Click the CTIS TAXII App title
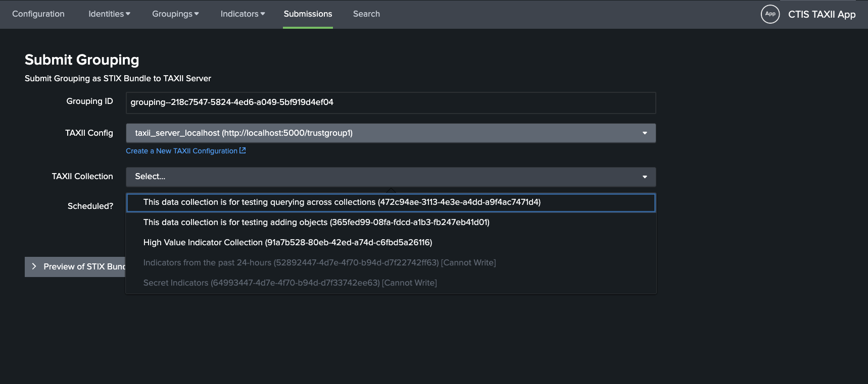This screenshot has width=868, height=384. [x=822, y=15]
